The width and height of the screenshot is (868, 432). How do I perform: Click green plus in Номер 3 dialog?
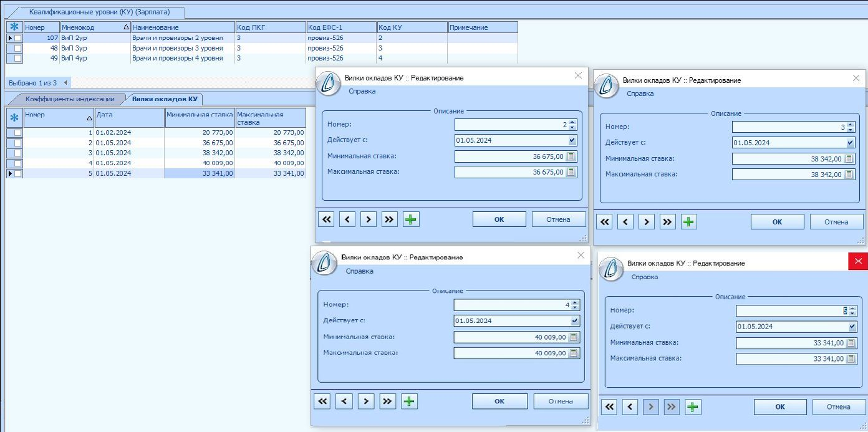point(688,221)
